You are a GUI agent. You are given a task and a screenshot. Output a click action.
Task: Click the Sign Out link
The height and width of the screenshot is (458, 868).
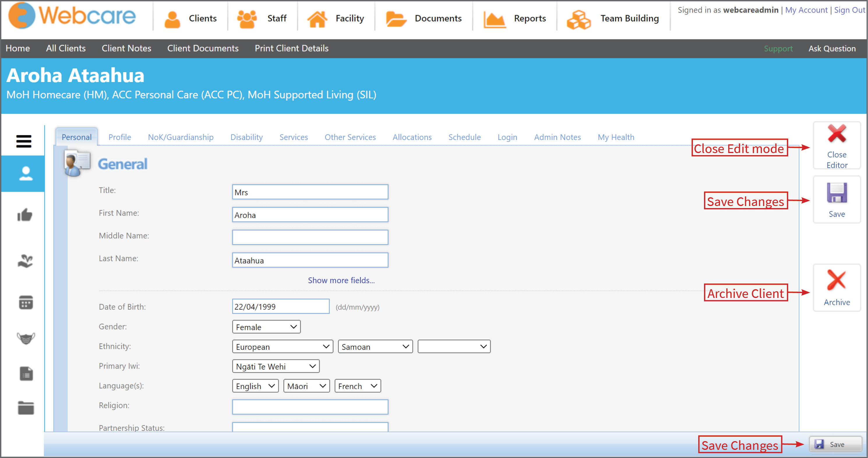(849, 10)
